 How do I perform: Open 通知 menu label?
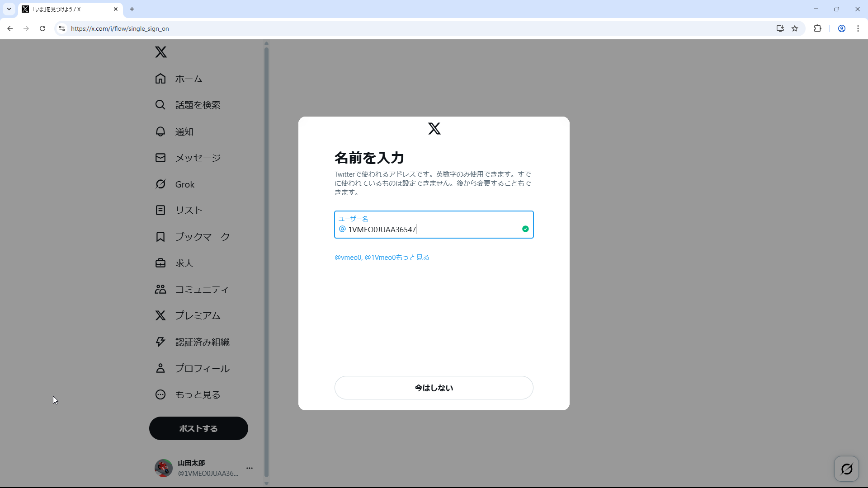[x=184, y=132]
